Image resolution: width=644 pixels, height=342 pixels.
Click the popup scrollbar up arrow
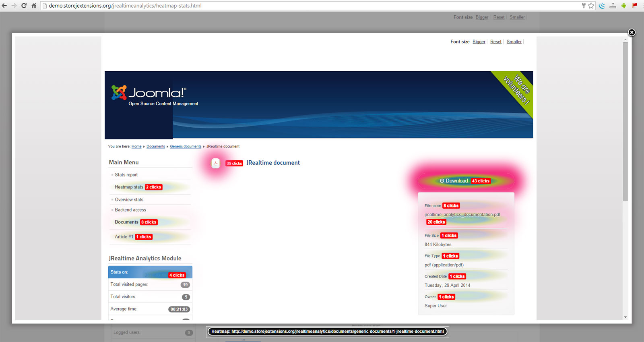pyautogui.click(x=625, y=39)
